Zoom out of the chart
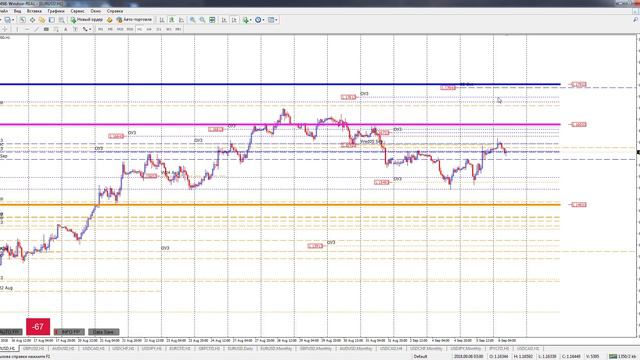Viewport: 640px width, 360px height. tap(202, 20)
